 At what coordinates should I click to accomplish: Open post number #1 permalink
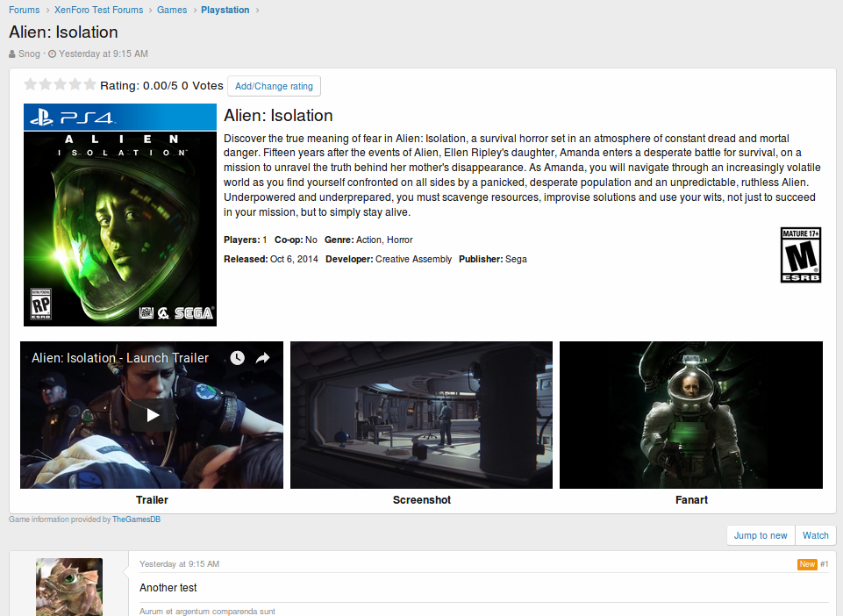(x=825, y=564)
